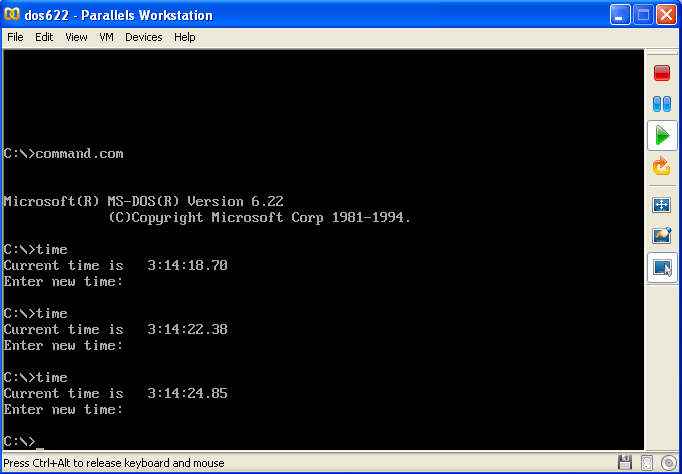This screenshot has height=474, width=682.
Task: Click the blinking cursor at the last C:\> prompt
Action: [40, 447]
